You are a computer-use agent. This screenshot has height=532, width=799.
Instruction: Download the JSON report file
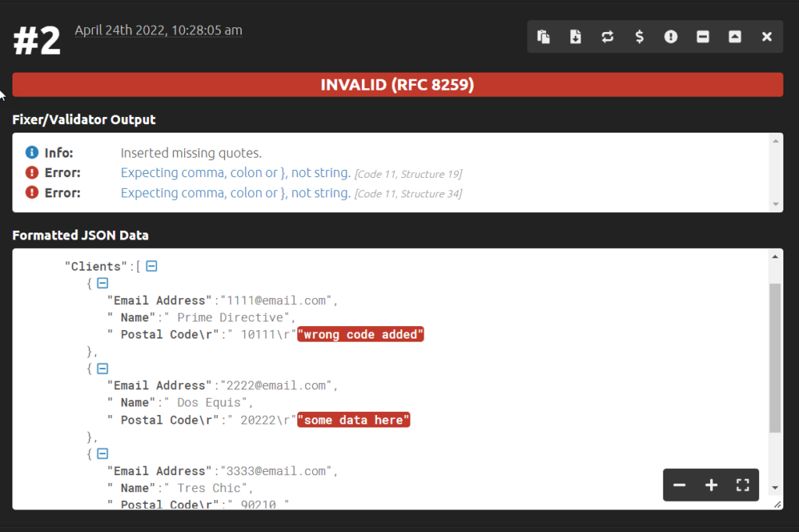pyautogui.click(x=575, y=37)
